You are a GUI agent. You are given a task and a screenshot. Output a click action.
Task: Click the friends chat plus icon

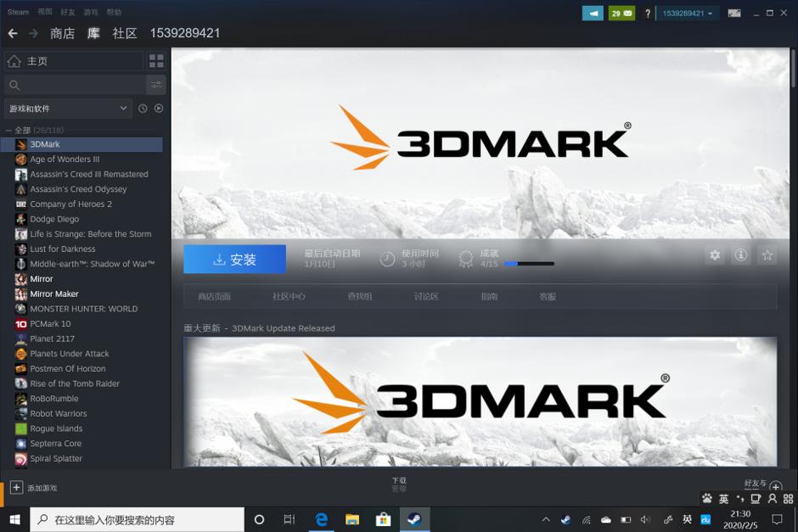click(776, 486)
